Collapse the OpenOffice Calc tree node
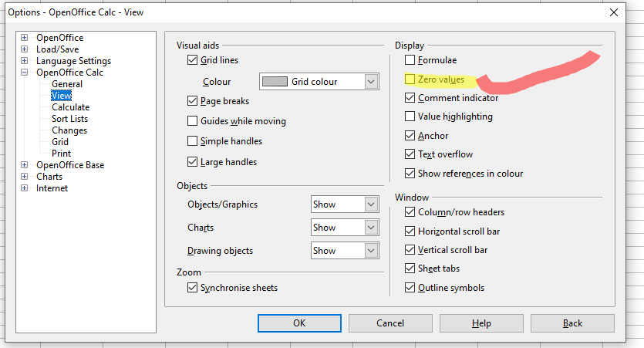 [x=25, y=73]
